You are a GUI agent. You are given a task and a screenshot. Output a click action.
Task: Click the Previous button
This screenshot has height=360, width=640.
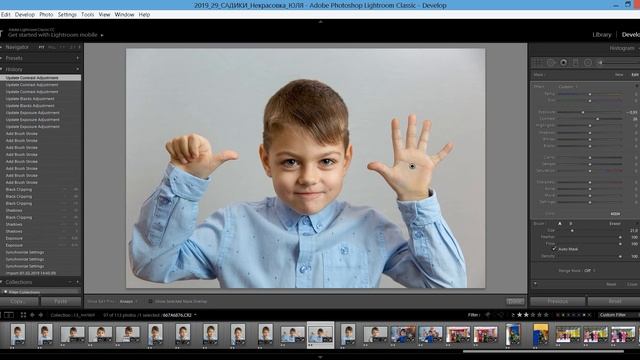[x=557, y=301]
